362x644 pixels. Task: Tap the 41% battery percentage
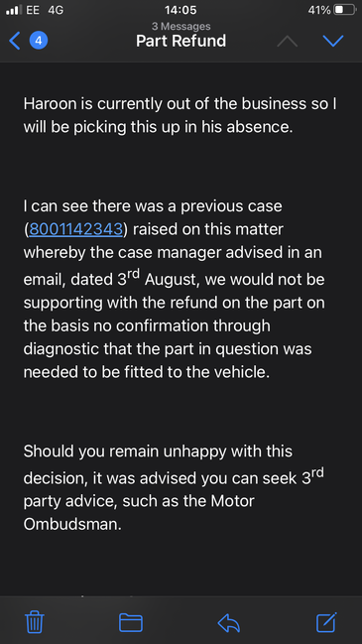pos(319,10)
